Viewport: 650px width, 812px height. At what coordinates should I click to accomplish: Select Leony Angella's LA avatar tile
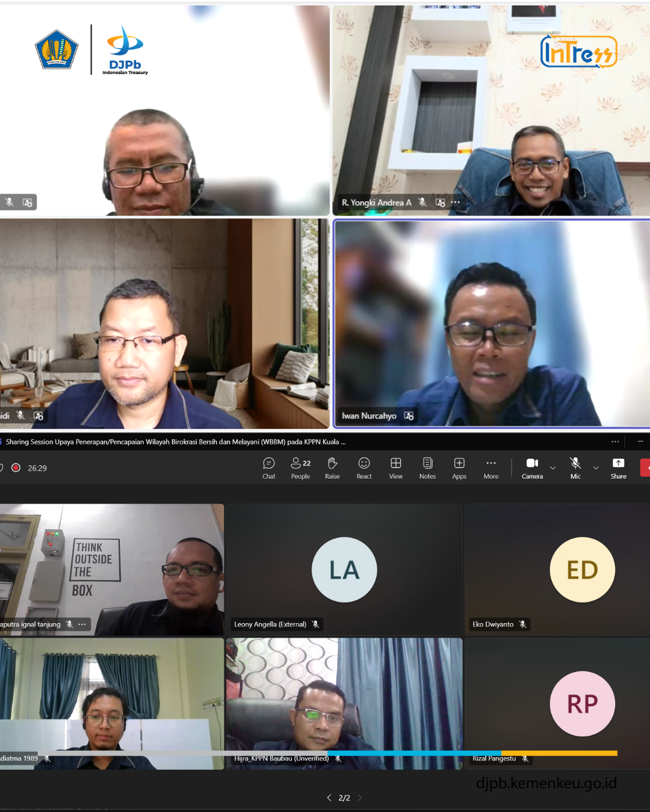(x=344, y=570)
